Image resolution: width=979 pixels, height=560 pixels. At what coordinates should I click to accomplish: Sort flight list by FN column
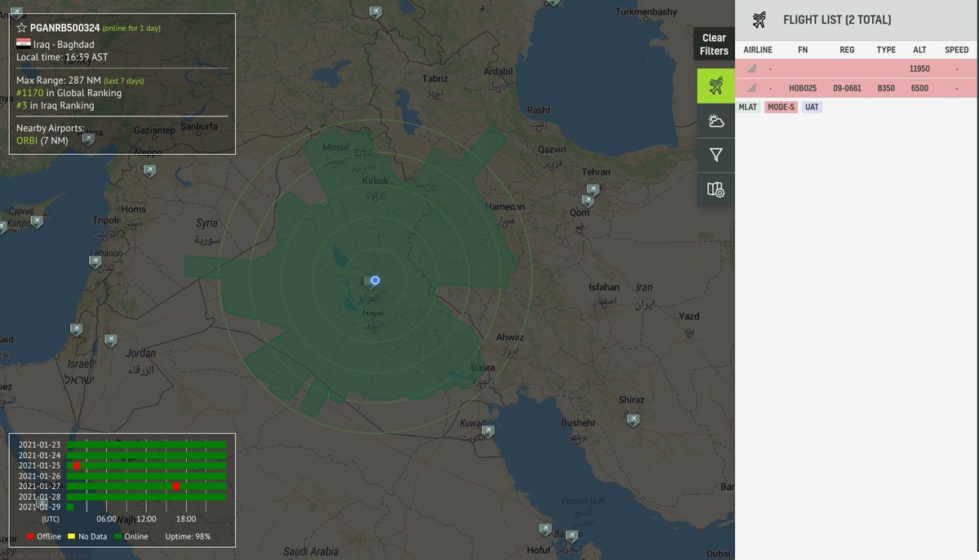(x=803, y=50)
